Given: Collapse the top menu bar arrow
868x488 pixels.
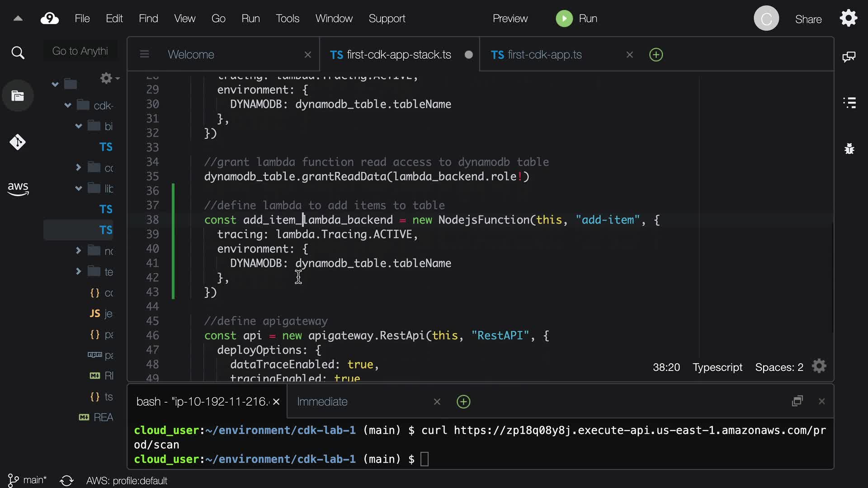Looking at the screenshot, I should [18, 19].
